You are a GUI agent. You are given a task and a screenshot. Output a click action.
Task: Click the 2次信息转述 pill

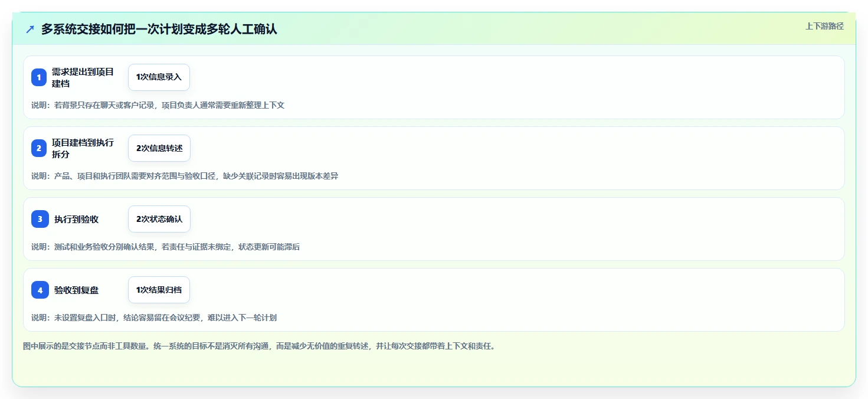click(x=159, y=148)
